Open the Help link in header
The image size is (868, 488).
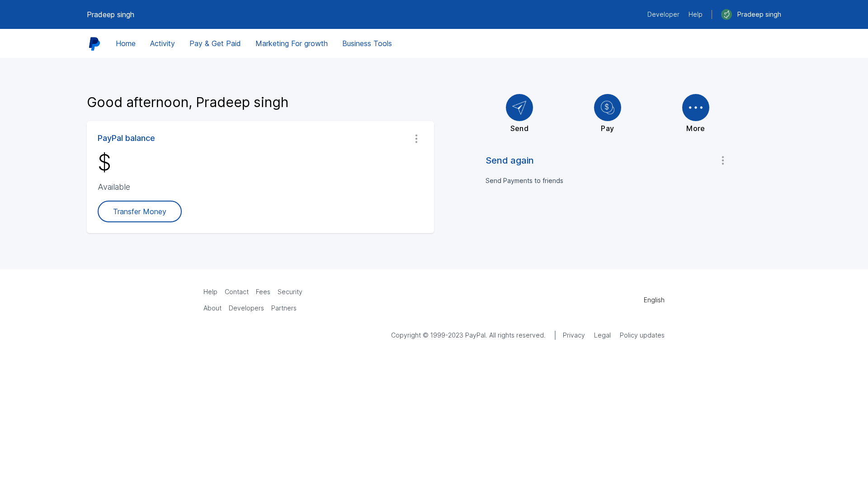pyautogui.click(x=695, y=14)
